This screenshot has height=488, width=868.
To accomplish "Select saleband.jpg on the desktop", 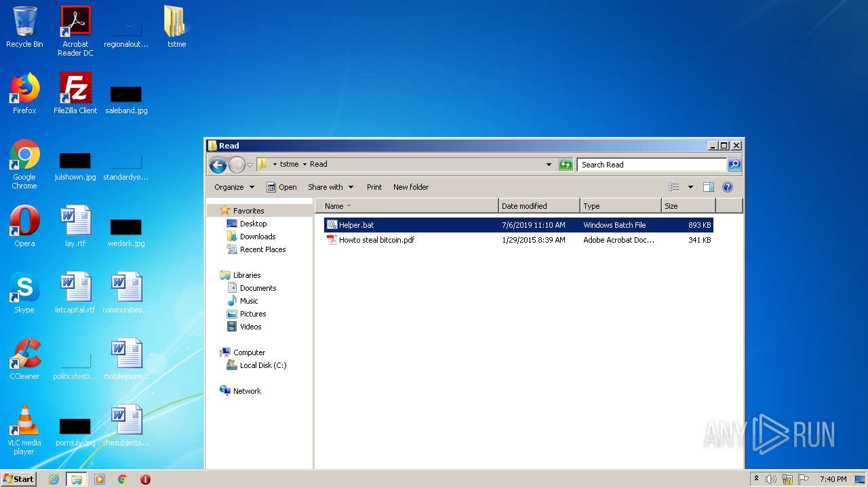I will point(126,100).
